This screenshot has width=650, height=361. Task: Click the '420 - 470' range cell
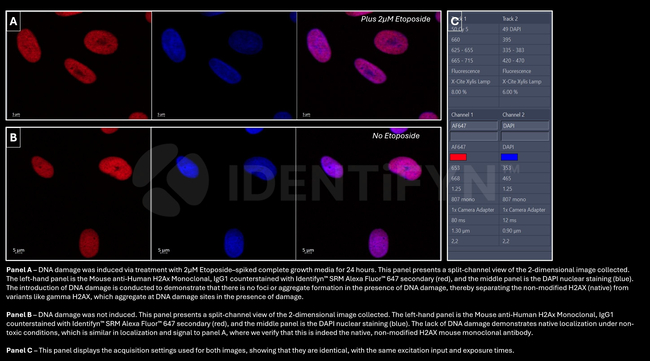(x=513, y=61)
